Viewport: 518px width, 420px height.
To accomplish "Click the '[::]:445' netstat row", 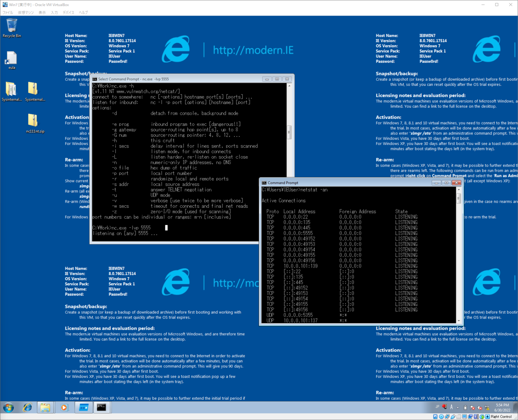I will click(342, 282).
